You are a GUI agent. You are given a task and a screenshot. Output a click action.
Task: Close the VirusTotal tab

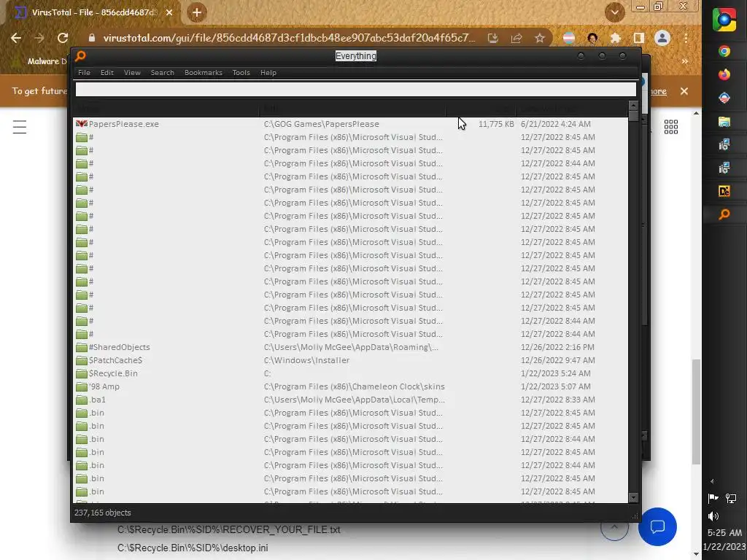[169, 13]
